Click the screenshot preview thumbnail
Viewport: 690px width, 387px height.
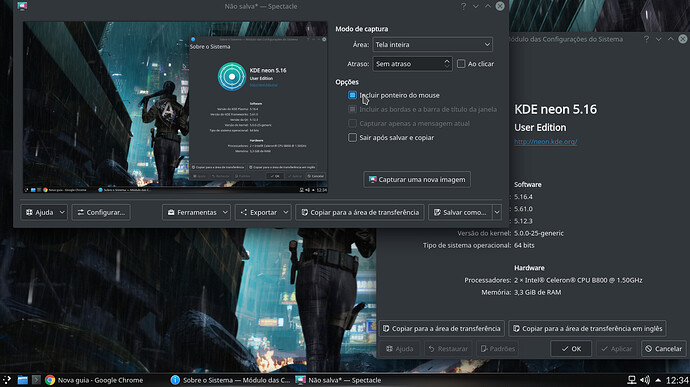pyautogui.click(x=175, y=107)
